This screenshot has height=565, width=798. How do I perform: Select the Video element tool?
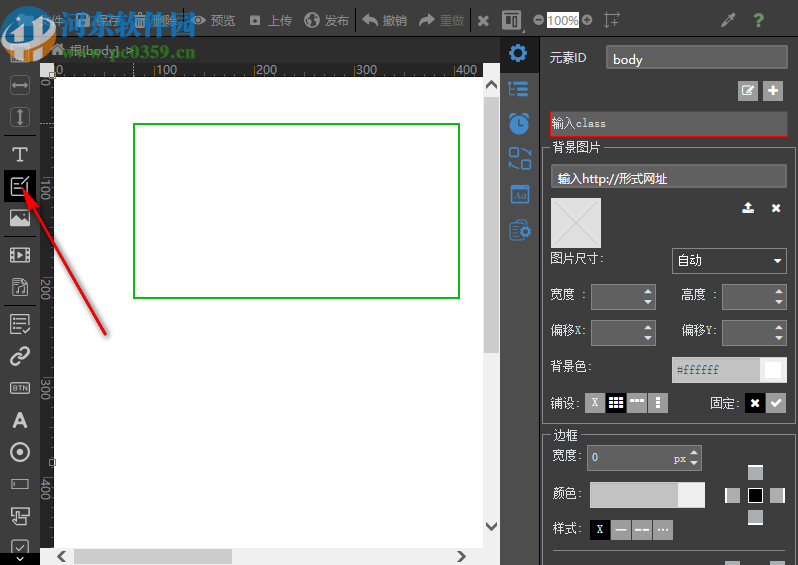click(x=19, y=255)
